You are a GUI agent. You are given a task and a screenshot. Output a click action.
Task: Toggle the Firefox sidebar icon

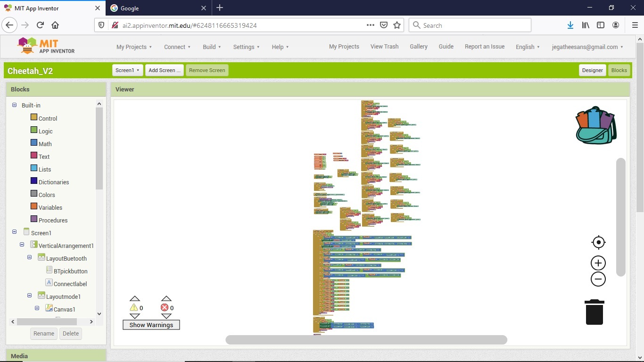601,25
